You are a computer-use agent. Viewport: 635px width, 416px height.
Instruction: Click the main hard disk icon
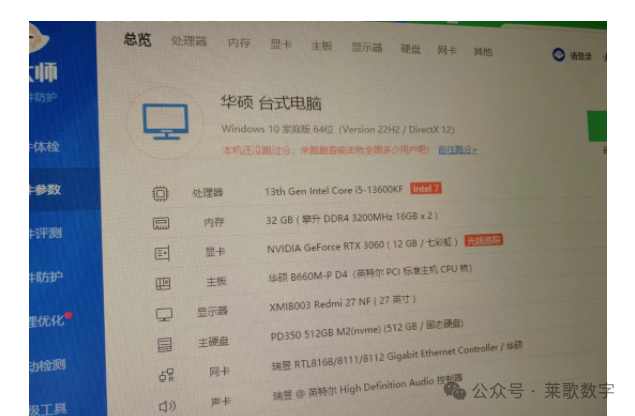pos(164,345)
